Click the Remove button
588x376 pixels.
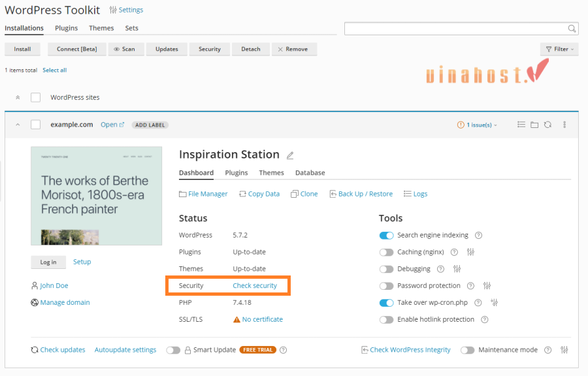tap(295, 49)
